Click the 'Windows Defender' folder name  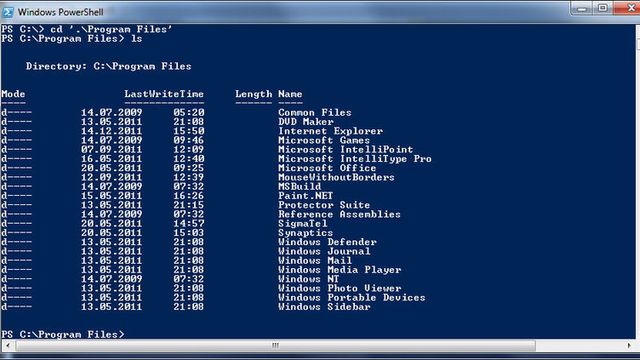tap(327, 242)
